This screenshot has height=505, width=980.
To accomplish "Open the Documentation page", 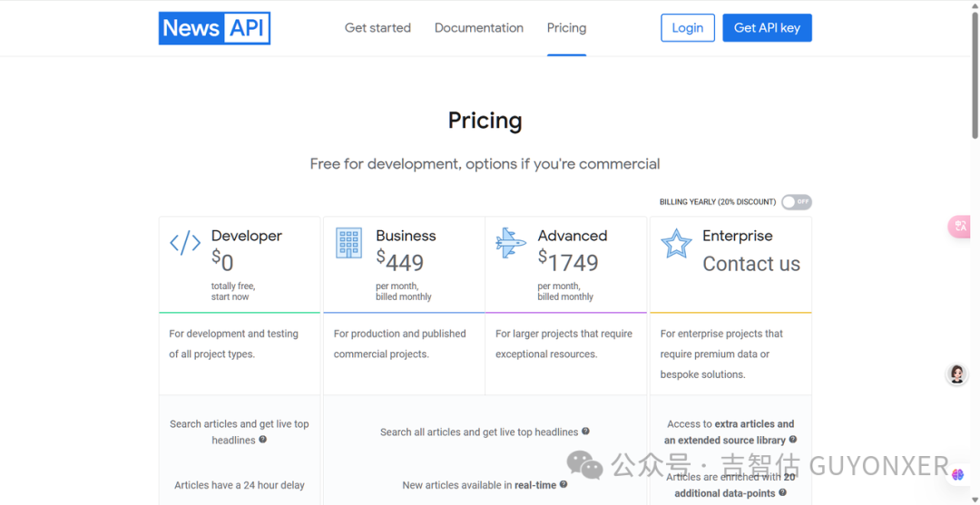I will [479, 28].
